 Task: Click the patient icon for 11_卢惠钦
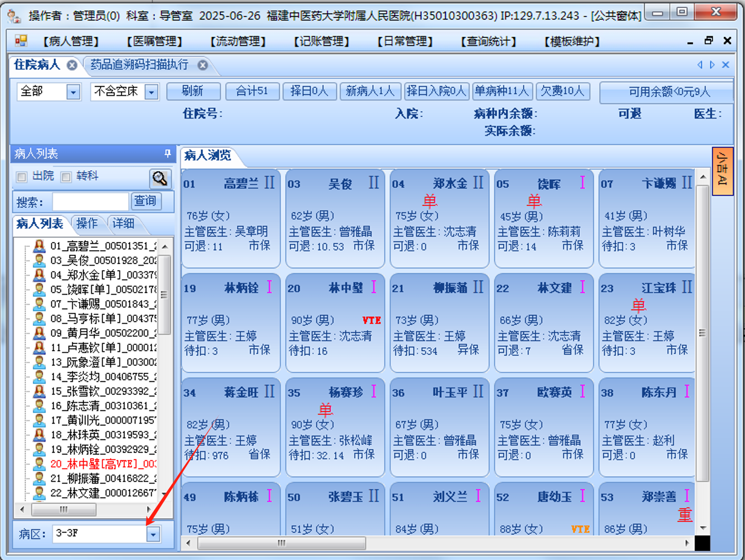click(x=40, y=348)
